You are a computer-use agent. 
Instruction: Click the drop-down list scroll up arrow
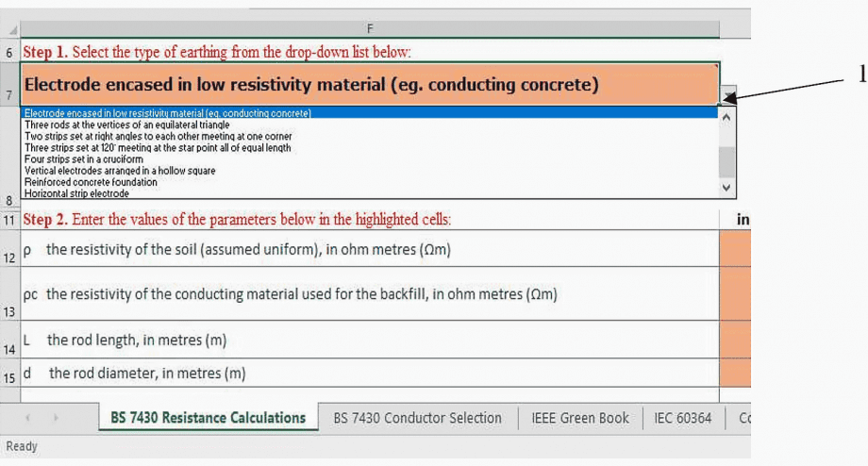click(x=726, y=117)
